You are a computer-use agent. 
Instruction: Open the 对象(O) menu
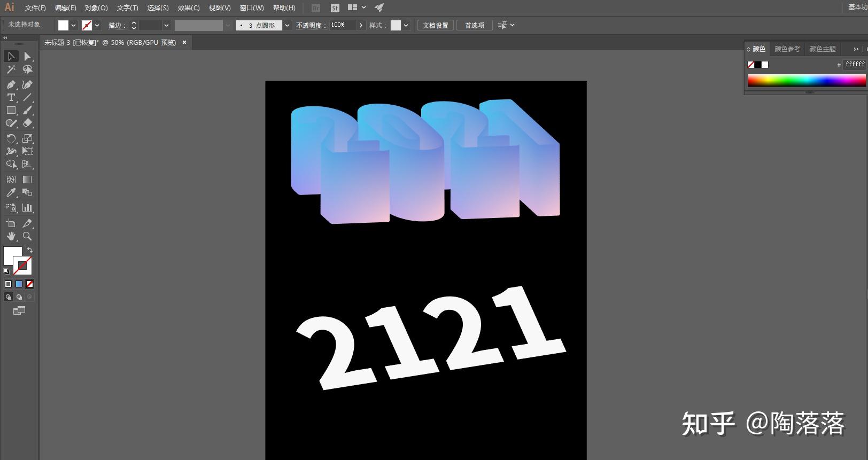coord(96,8)
